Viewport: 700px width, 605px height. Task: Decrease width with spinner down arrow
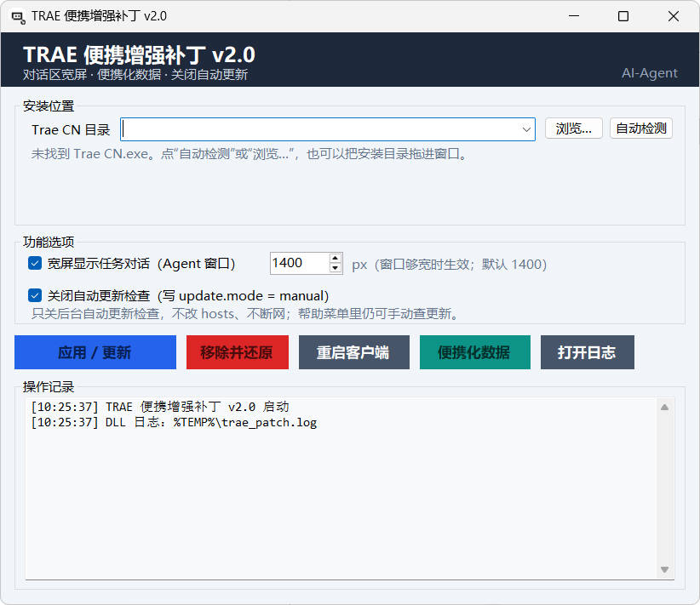point(336,268)
